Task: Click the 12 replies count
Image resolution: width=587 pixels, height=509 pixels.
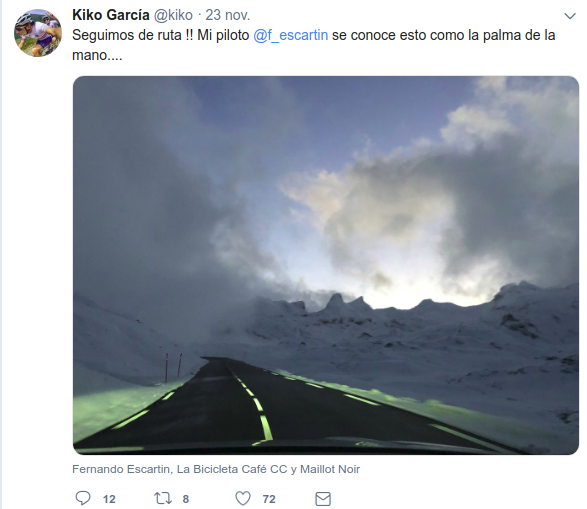Action: pyautogui.click(x=109, y=499)
